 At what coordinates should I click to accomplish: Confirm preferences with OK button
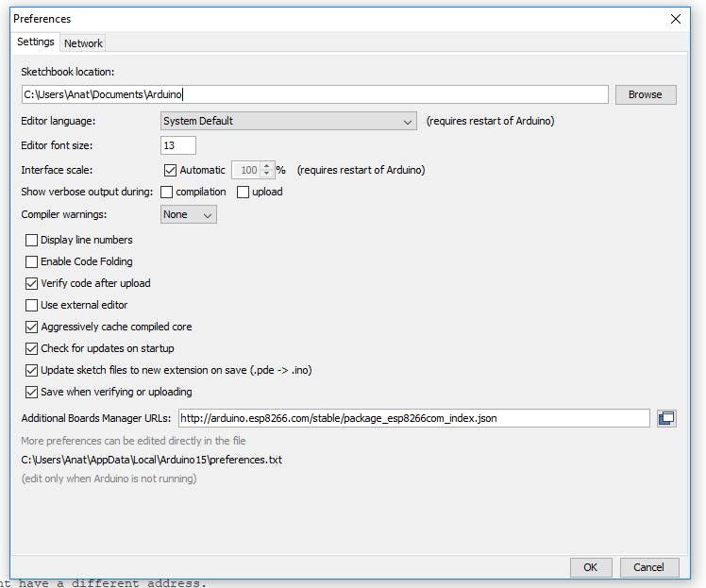point(590,567)
